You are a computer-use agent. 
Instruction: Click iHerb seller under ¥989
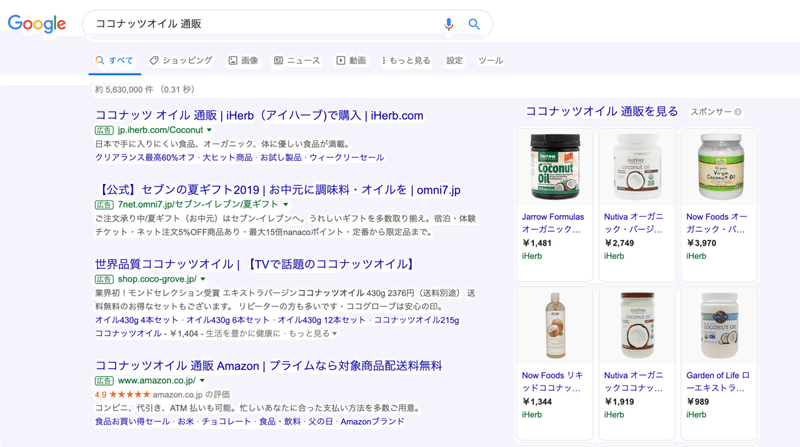696,415
